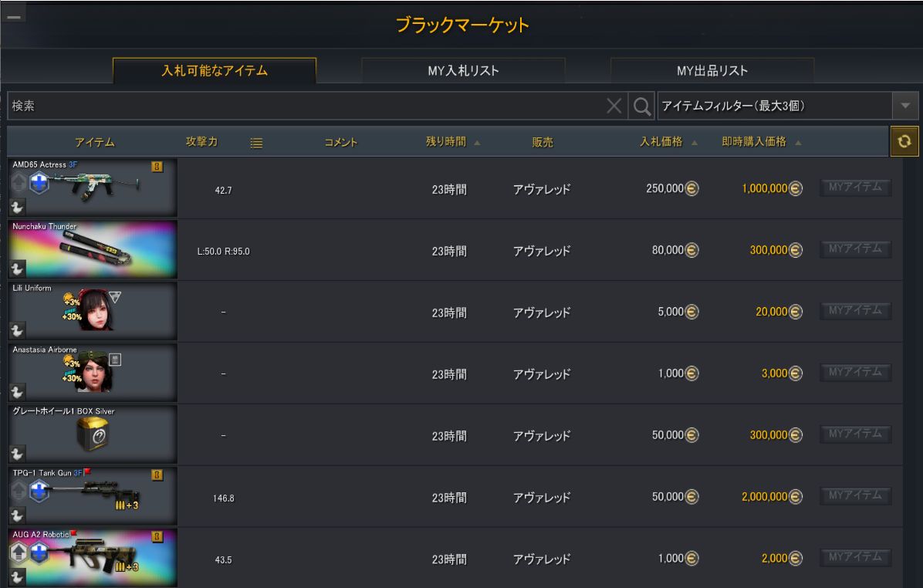Click MYアイテム button for AMD65 Actress

855,188
